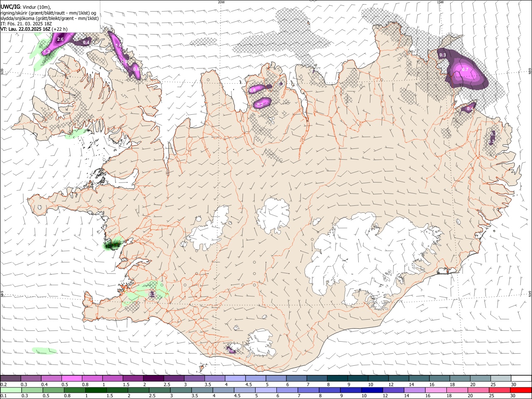Click the 20W longitude label
The height and width of the screenshot is (399, 532).
(x=221, y=2)
